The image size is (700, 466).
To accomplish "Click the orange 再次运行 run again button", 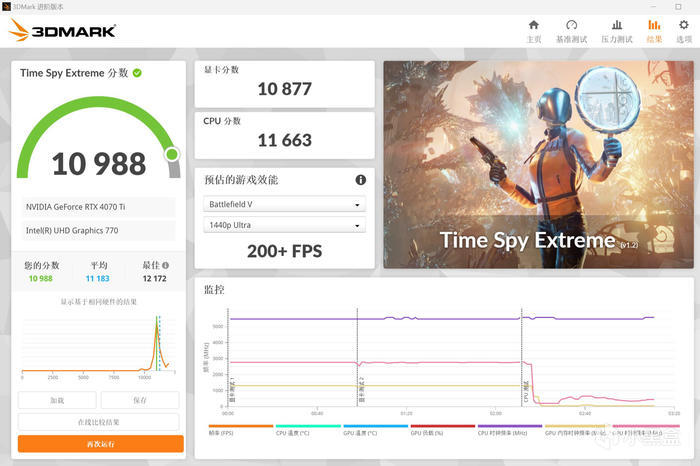I will pos(100,444).
